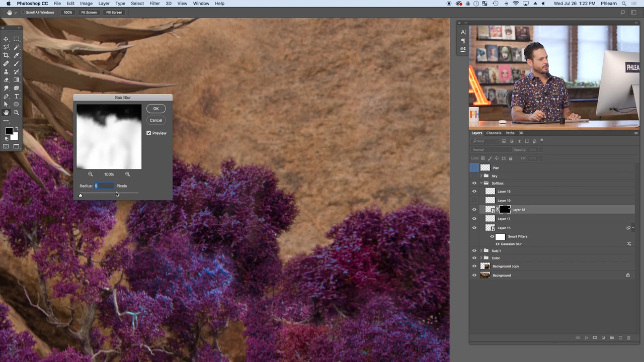This screenshot has width=644, height=362.
Task: Select the Clone Stamp tool
Action: [6, 71]
